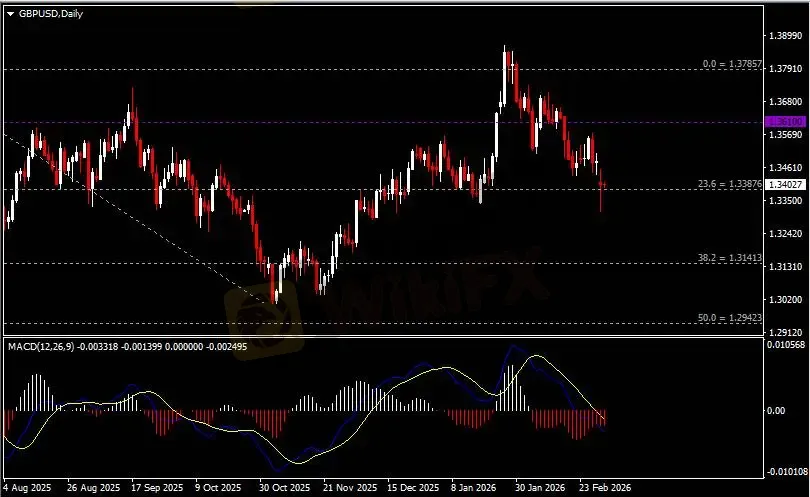Open the GBPUSD,Daily chart menu triangle
Viewport: 810px width, 497px height.
click(x=10, y=14)
